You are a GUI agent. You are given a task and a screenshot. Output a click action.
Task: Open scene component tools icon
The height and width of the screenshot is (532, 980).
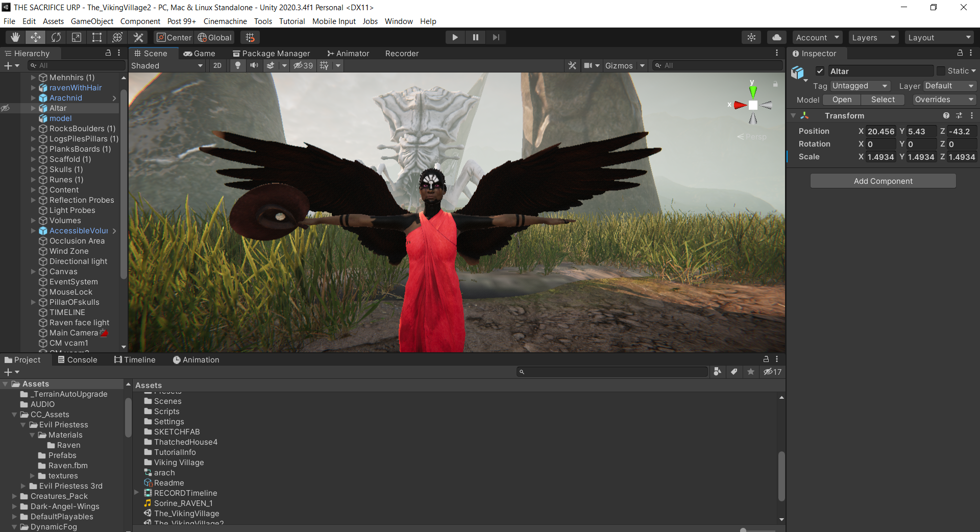[572, 65]
